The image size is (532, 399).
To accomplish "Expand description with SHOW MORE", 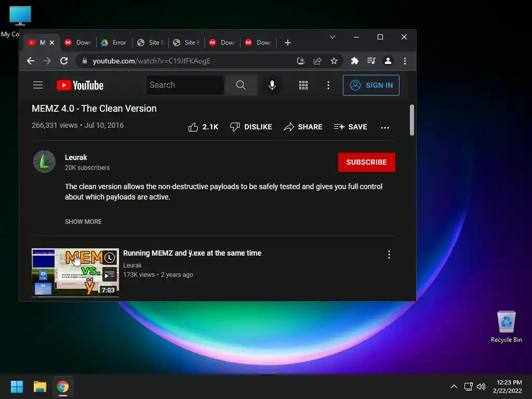I will (x=84, y=221).
